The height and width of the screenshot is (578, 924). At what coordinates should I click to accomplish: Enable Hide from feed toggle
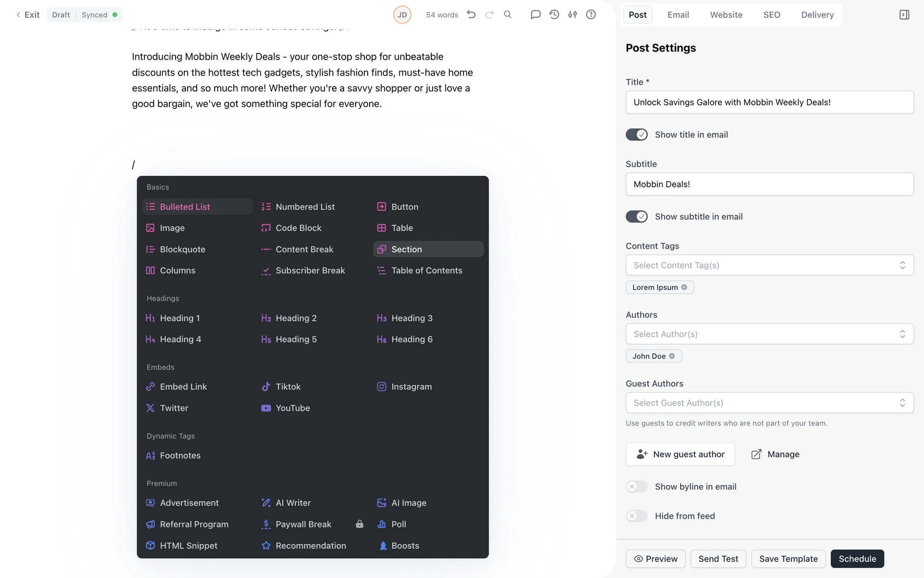(636, 516)
